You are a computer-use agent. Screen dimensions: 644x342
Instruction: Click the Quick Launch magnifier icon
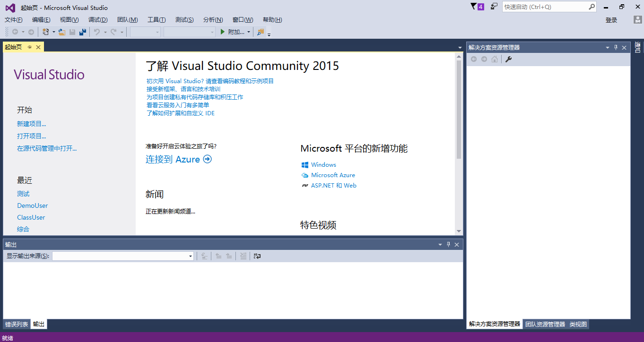click(x=592, y=7)
